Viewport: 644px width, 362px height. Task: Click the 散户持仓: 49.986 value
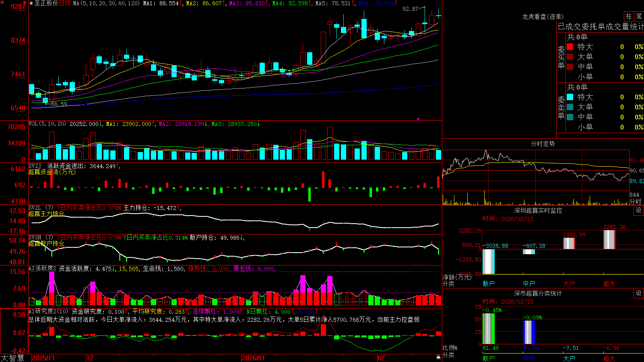[217, 238]
